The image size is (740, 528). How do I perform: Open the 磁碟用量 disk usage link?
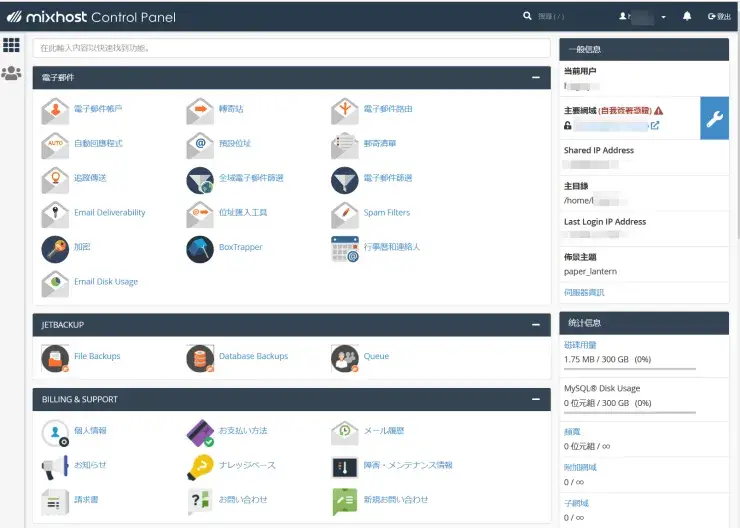pyautogui.click(x=580, y=345)
